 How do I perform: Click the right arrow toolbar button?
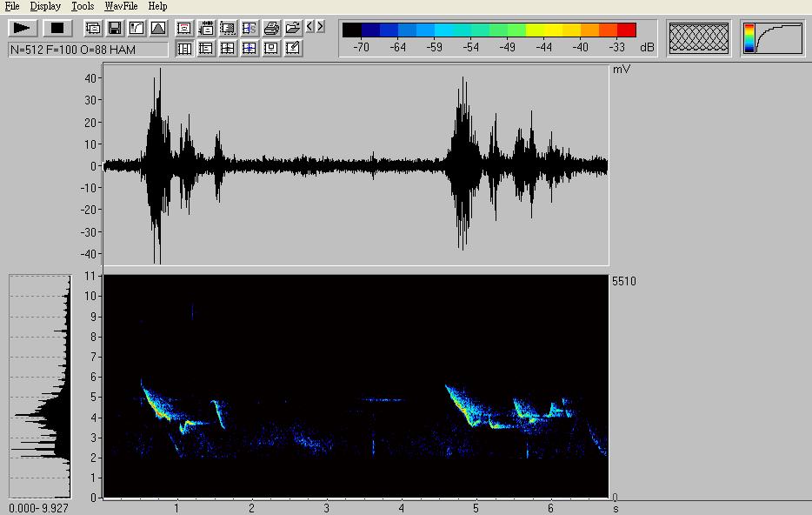pos(321,27)
